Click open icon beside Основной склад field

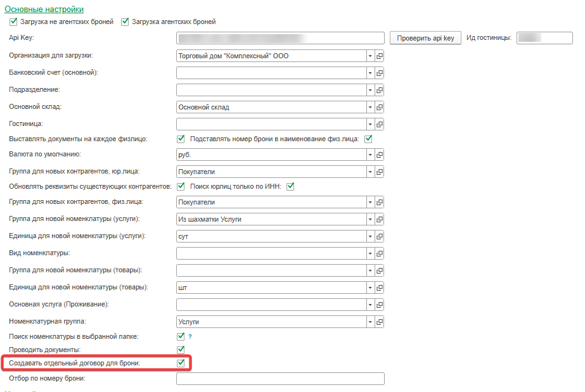pos(380,107)
